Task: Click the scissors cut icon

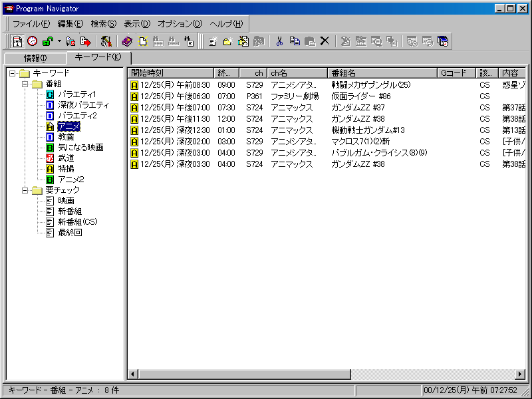Action: point(279,41)
